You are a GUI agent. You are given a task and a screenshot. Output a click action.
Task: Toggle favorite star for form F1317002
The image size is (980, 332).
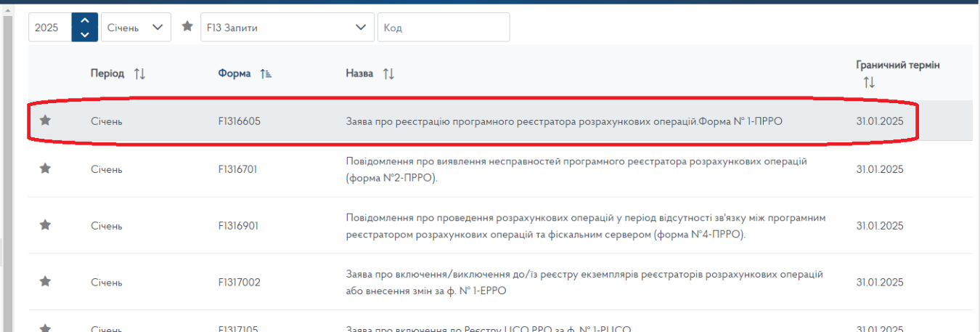[x=45, y=281]
